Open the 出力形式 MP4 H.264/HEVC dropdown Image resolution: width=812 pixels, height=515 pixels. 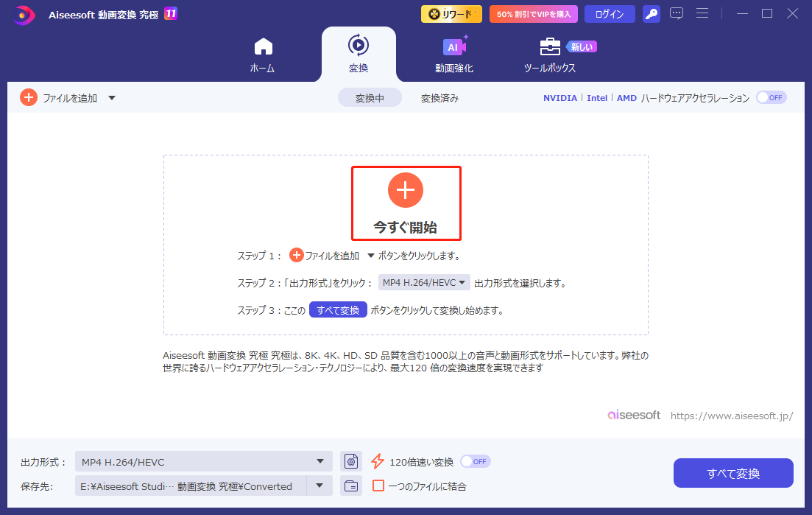click(319, 460)
